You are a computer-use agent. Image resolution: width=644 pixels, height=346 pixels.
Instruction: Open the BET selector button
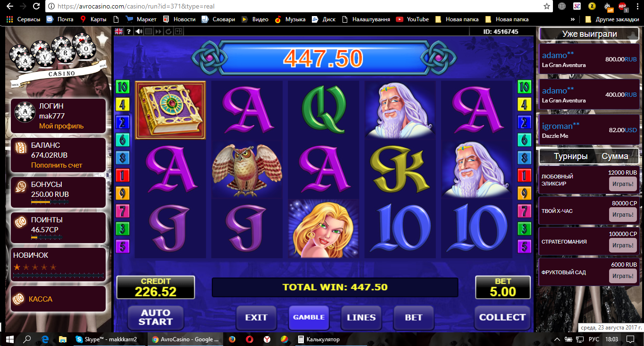pos(413,317)
